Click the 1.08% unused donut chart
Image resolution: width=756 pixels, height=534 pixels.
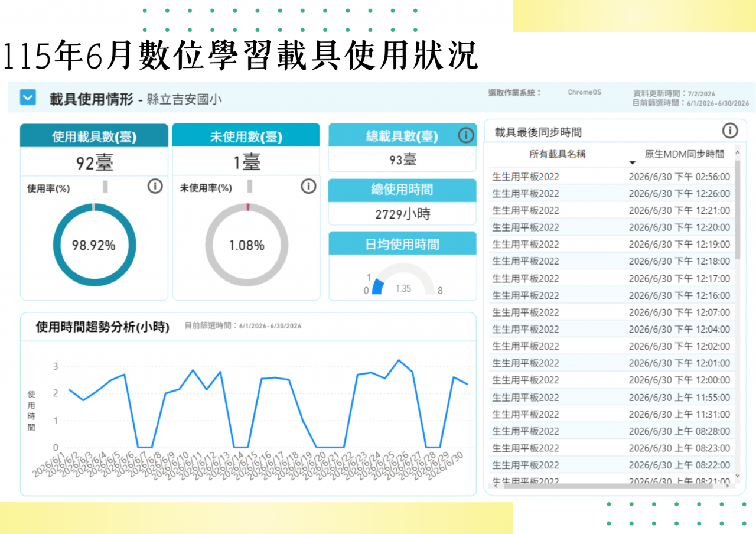pos(247,245)
